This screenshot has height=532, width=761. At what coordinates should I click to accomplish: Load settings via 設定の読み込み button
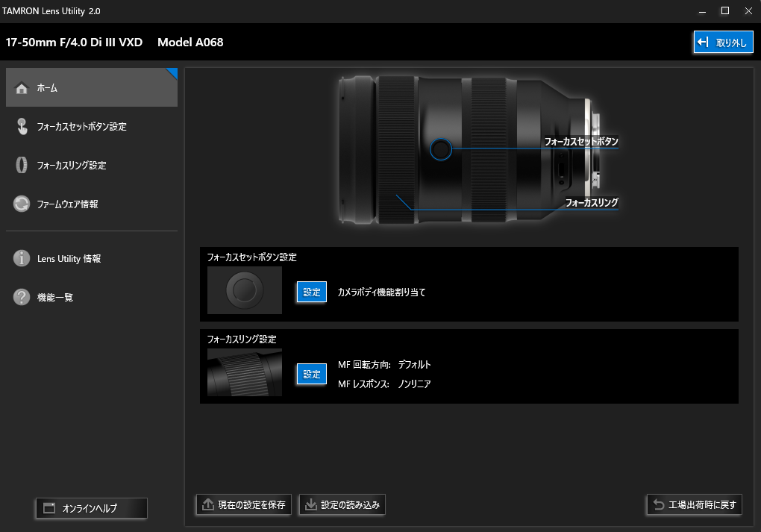[342, 505]
